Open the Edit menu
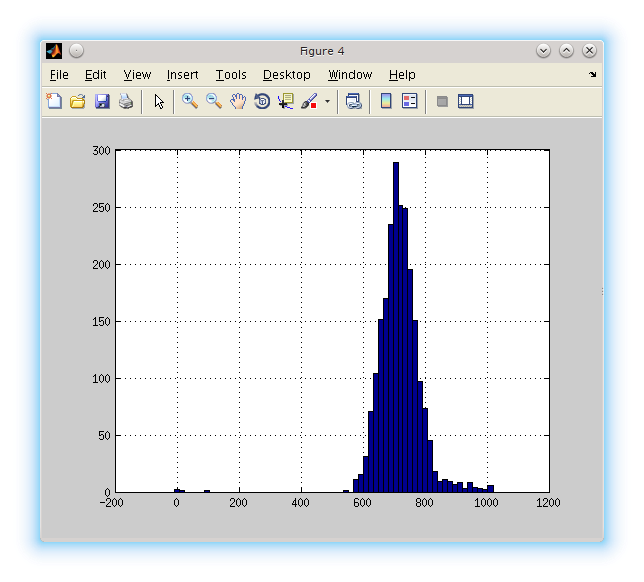This screenshot has width=644, height=582. (95, 75)
